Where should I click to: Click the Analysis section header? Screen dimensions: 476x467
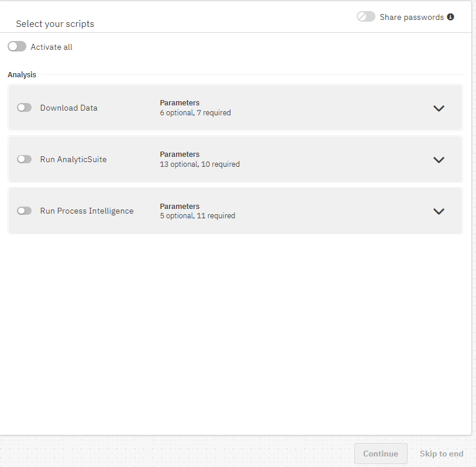(x=22, y=75)
